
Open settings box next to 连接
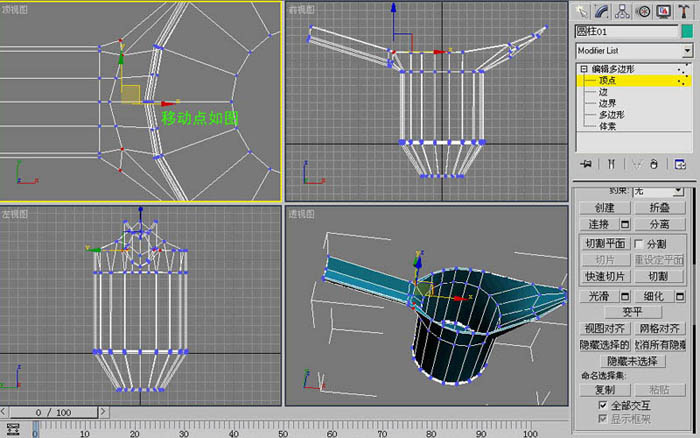tap(625, 224)
